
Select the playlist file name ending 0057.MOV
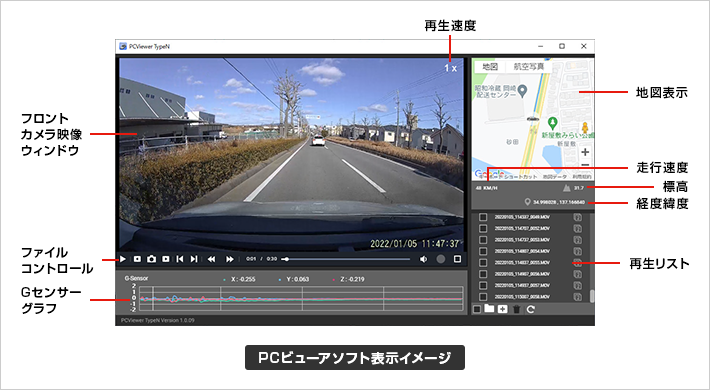[522, 285]
